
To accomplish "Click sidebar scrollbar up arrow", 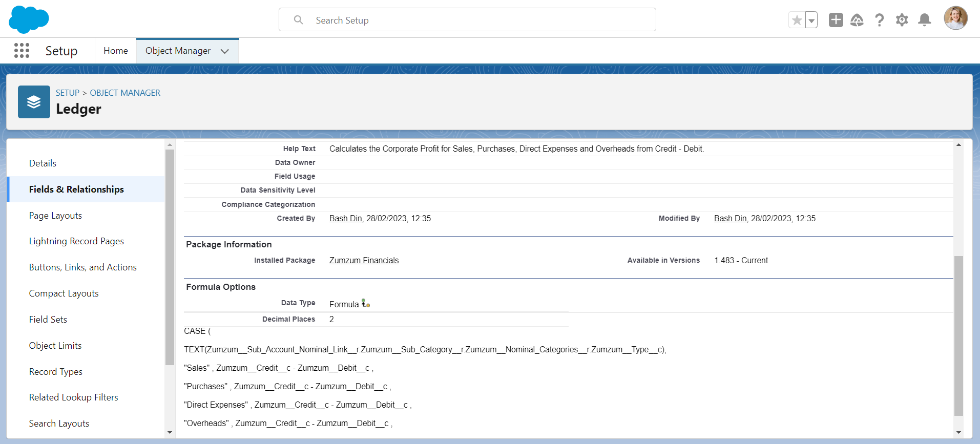I will point(170,145).
